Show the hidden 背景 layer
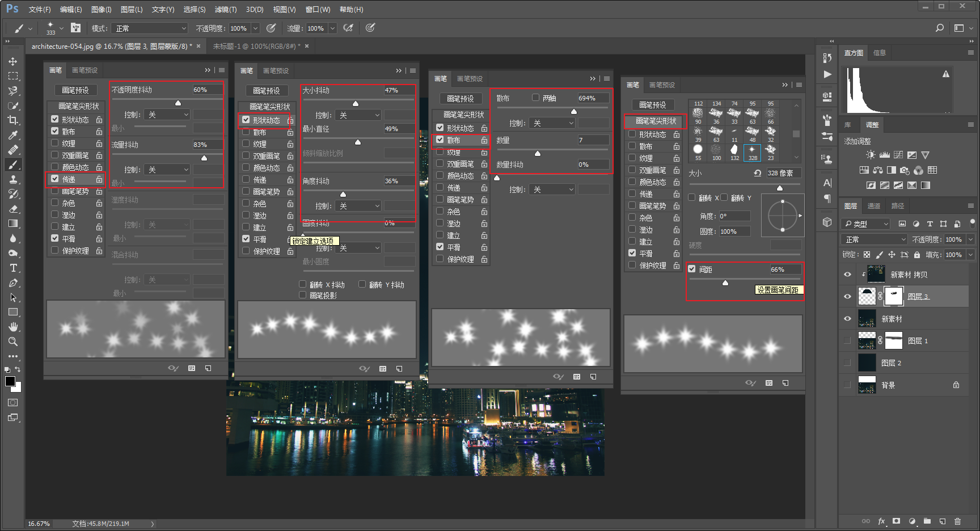The image size is (980, 531). 847,385
